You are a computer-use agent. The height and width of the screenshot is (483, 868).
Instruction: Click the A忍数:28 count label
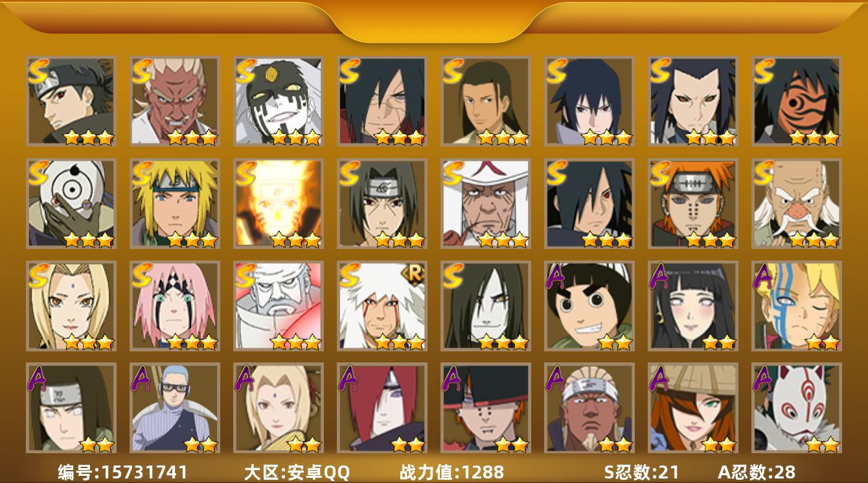click(x=757, y=472)
